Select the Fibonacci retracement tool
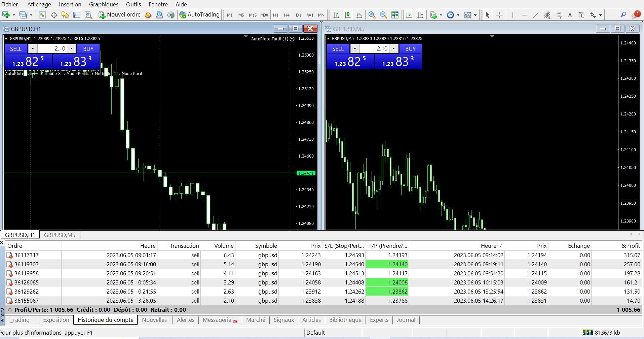 [x=559, y=15]
